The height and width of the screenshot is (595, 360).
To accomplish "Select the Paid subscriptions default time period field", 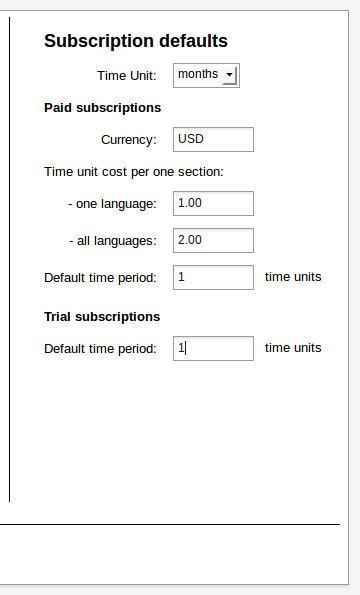I will click(213, 277).
